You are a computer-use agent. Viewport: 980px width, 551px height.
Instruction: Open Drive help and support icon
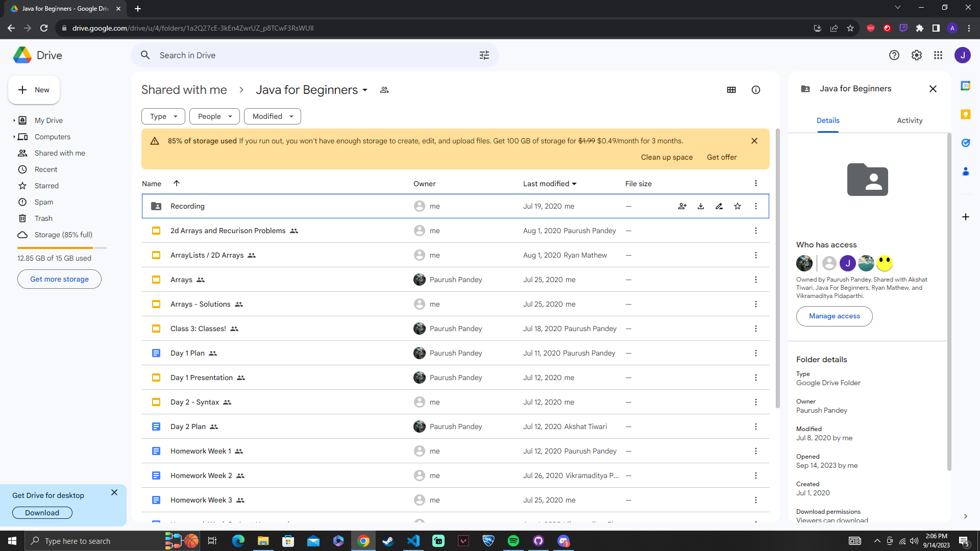[894, 55]
